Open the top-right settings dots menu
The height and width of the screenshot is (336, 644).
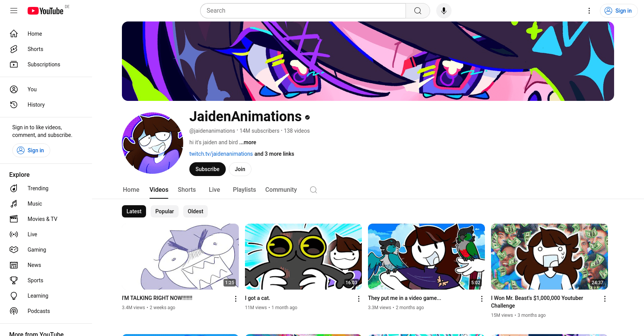[589, 11]
